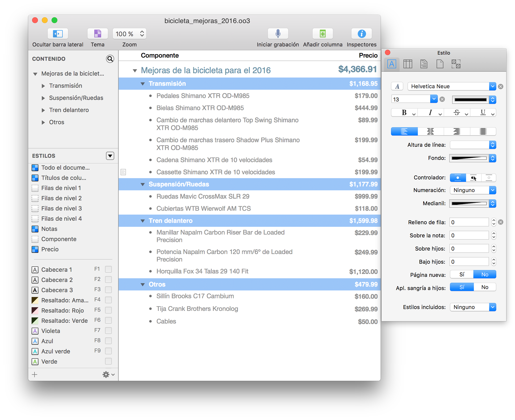This screenshot has width=515, height=420.
Task: Check the F1 checkbox next to Cabecera 1
Action: pyautogui.click(x=108, y=269)
